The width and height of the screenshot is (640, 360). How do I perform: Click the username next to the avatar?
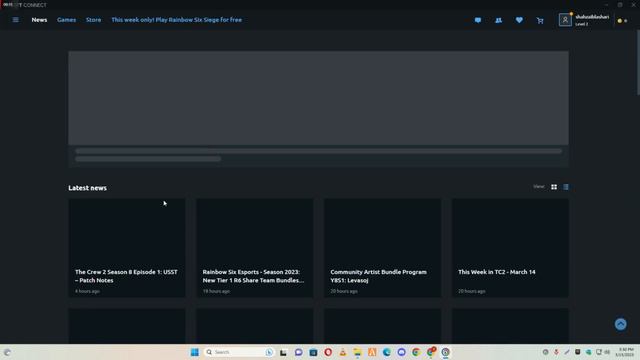592,17
